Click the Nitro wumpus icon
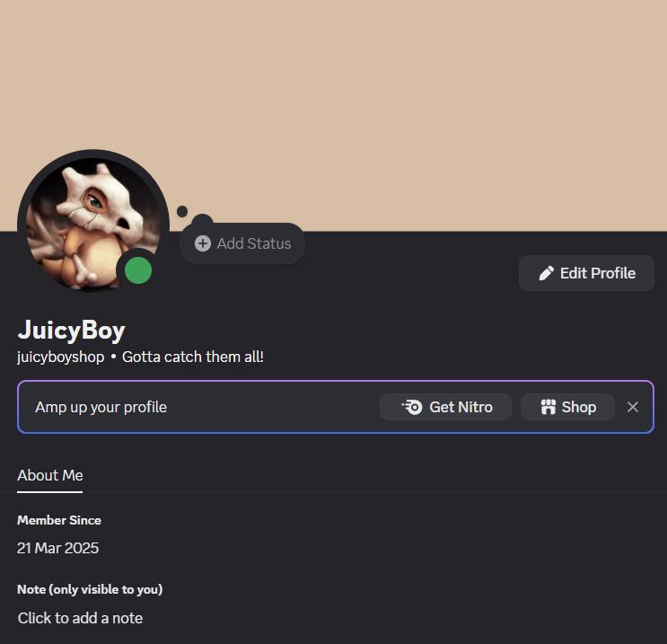 [412, 407]
